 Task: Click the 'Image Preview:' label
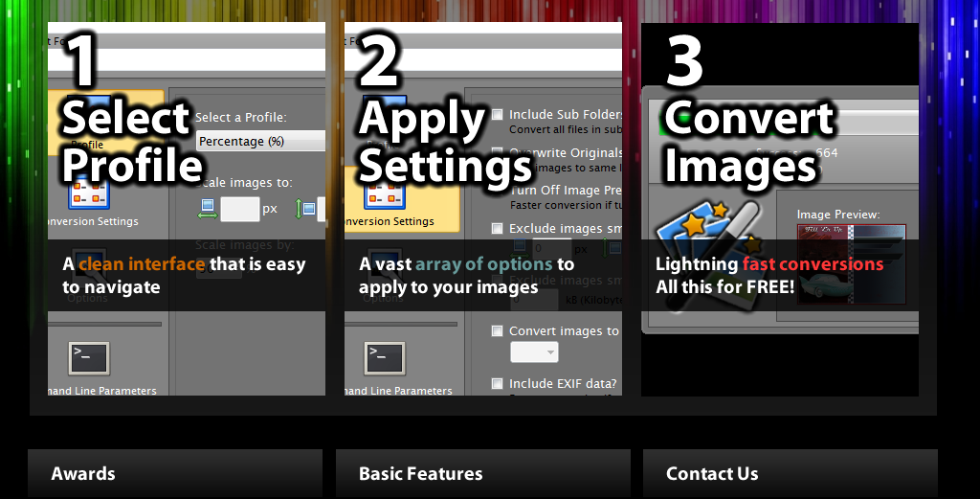coord(838,215)
